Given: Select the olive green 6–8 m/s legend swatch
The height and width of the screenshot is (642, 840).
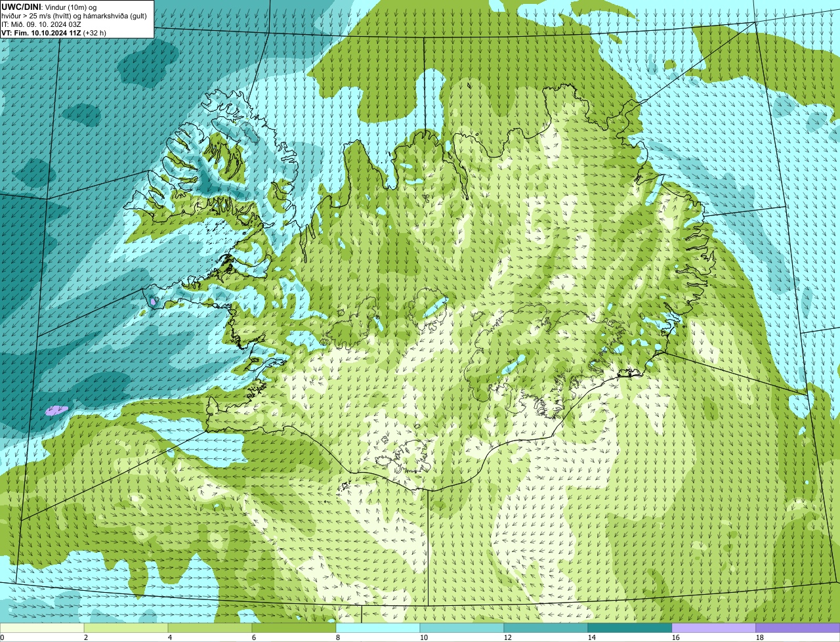Looking at the screenshot, I should pyautogui.click(x=294, y=628).
